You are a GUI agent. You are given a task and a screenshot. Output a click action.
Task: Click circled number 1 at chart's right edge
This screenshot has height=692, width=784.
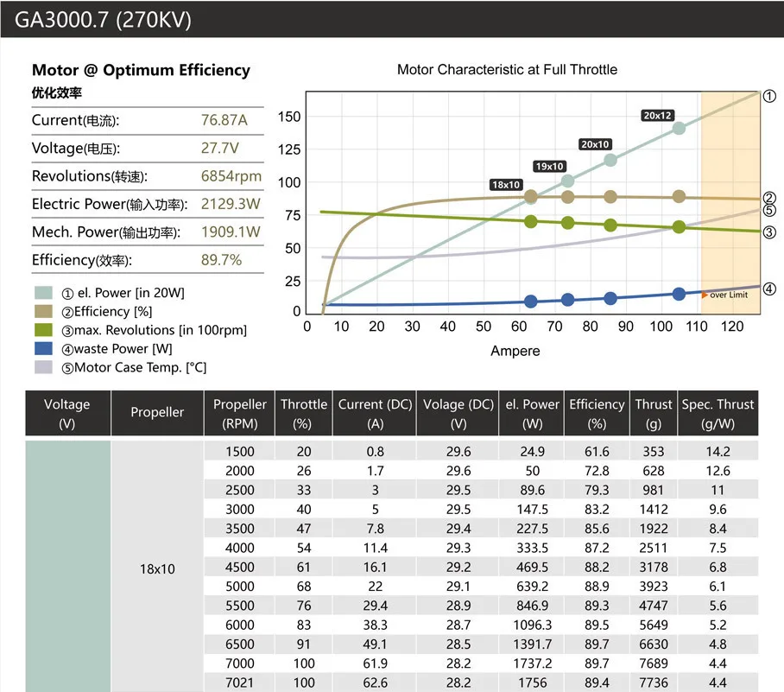769,96
